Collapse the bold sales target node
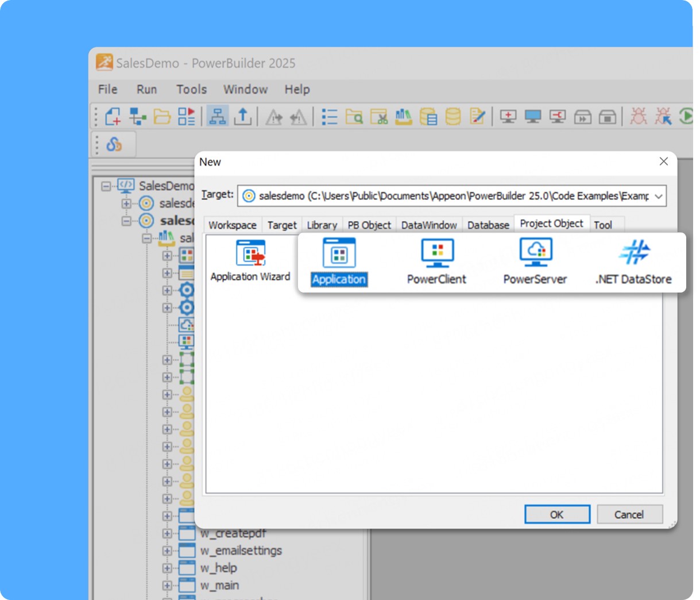 point(126,221)
